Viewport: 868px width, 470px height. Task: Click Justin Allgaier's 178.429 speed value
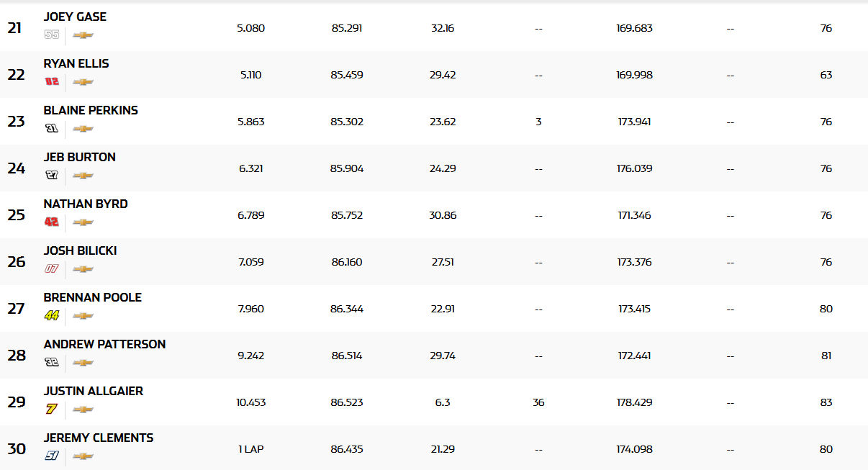pos(634,402)
